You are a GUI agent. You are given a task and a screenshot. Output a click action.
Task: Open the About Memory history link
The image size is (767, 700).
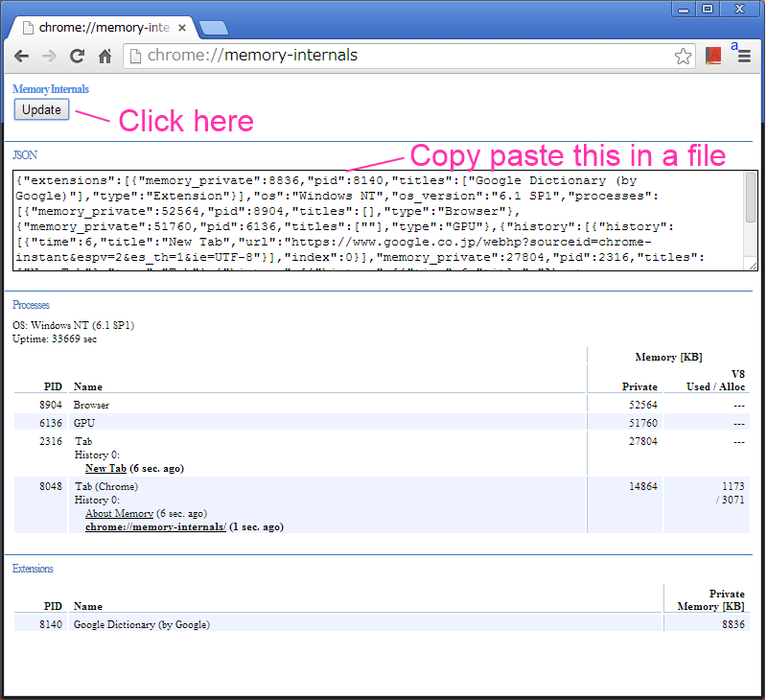click(x=119, y=514)
